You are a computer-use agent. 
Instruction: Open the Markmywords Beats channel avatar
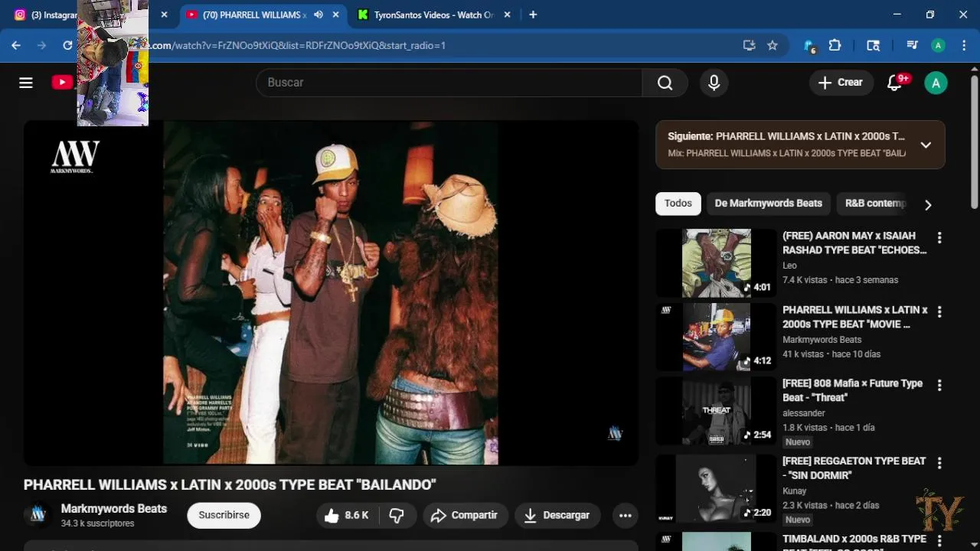tap(38, 515)
